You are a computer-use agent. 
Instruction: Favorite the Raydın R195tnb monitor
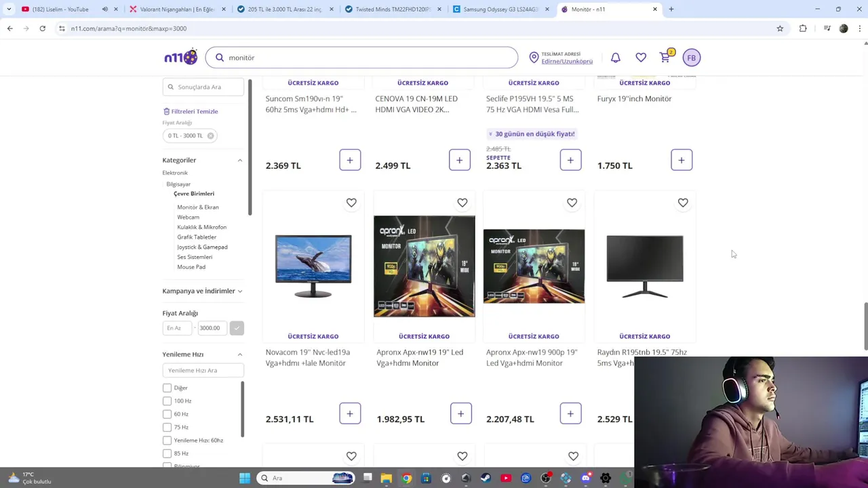point(683,203)
